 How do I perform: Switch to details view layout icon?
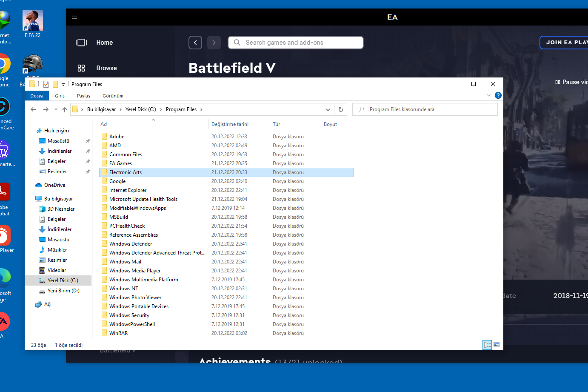tap(487, 345)
